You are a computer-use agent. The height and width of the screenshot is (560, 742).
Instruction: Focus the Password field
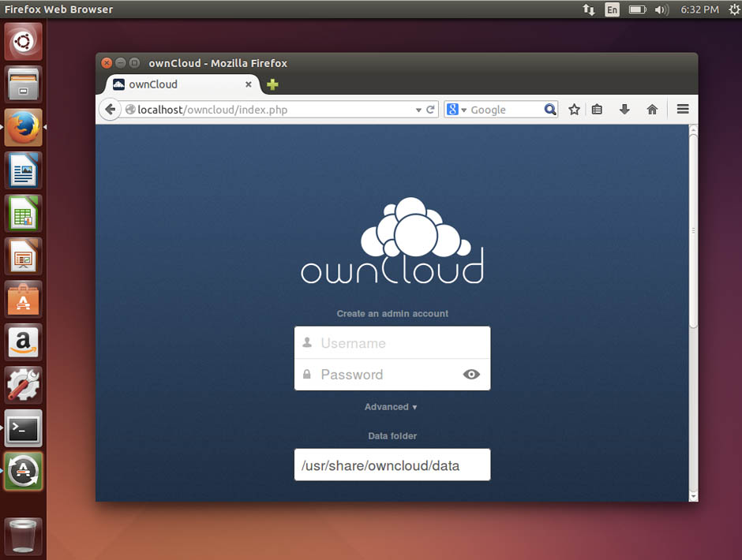point(392,375)
